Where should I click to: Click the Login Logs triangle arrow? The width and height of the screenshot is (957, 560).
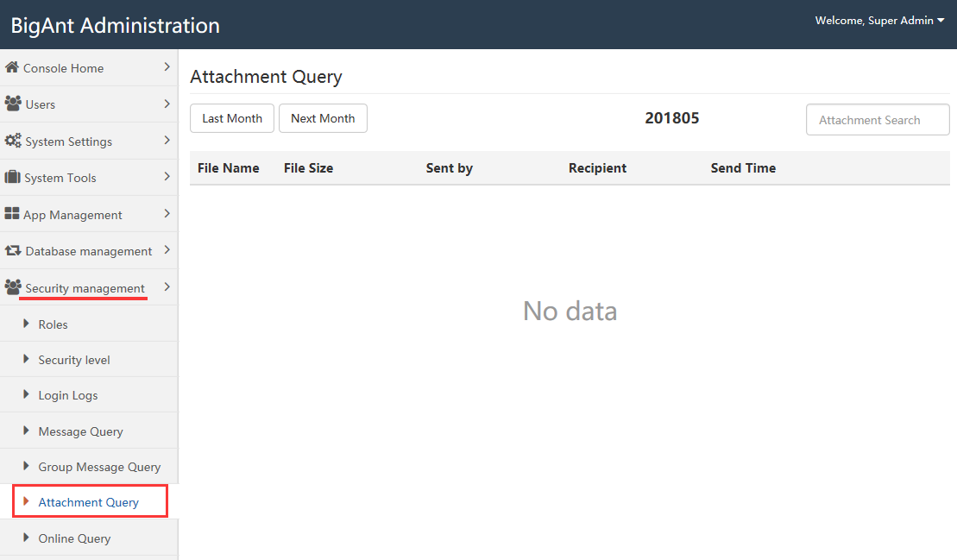(26, 394)
